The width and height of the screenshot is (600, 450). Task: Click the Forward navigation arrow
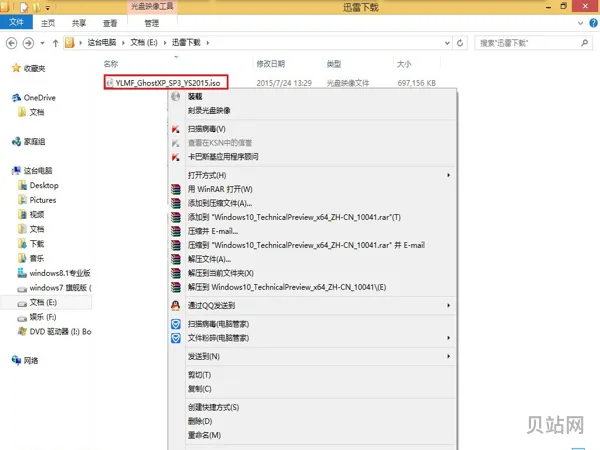28,43
